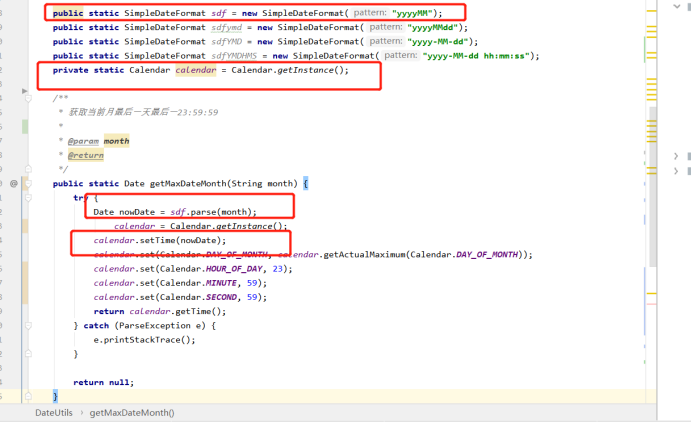Click the "yyyyMM" pattern string
The height and width of the screenshot is (422, 692).
[x=412, y=13]
